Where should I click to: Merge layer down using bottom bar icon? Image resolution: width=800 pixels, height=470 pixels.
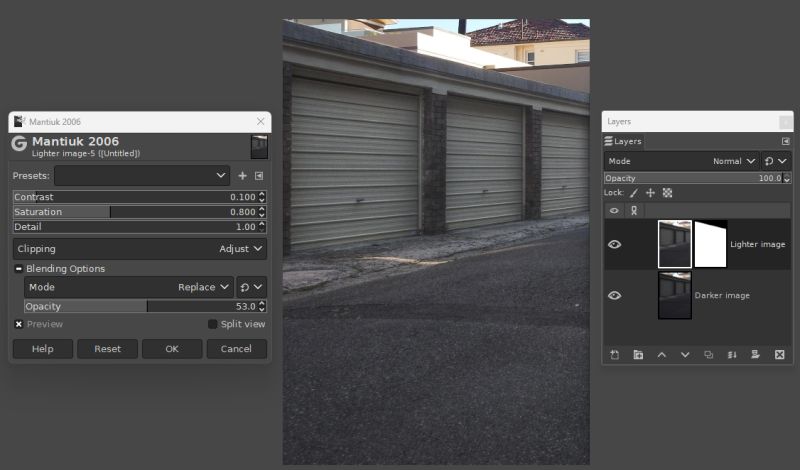(732, 355)
